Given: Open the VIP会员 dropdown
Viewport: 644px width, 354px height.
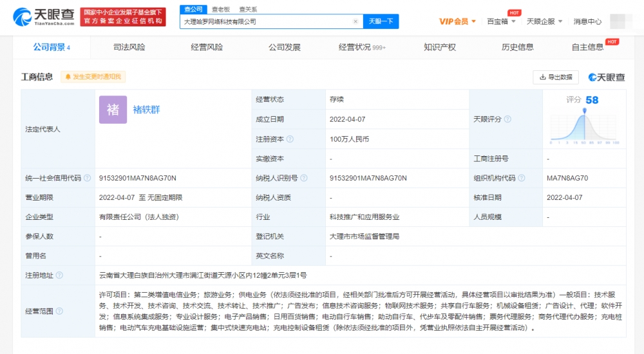Looking at the screenshot, I should (x=457, y=21).
